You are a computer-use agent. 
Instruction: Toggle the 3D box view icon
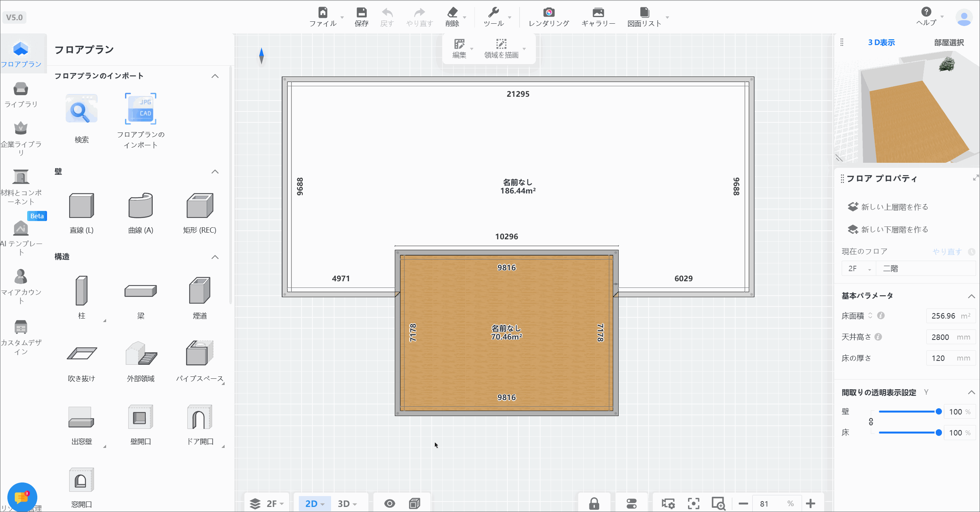(x=415, y=503)
